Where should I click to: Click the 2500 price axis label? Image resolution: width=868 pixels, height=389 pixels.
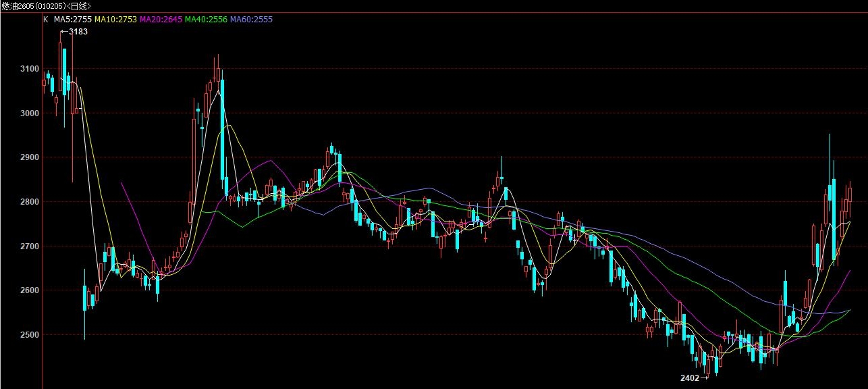[30, 335]
